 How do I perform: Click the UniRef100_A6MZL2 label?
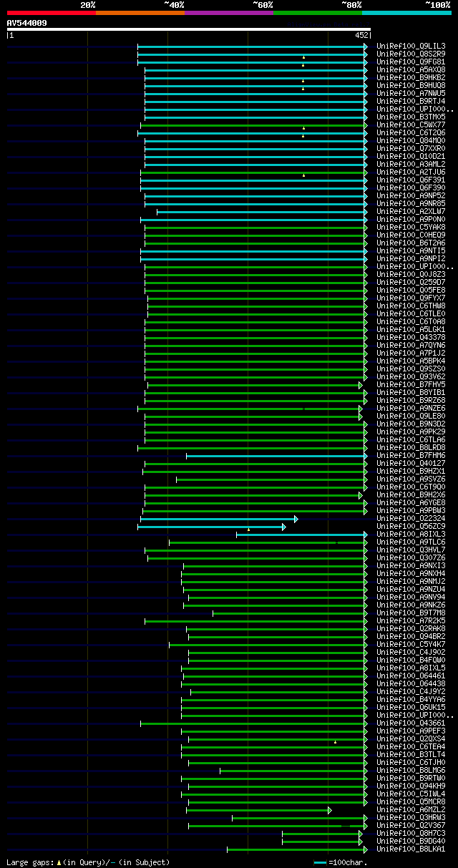pyautogui.click(x=411, y=809)
